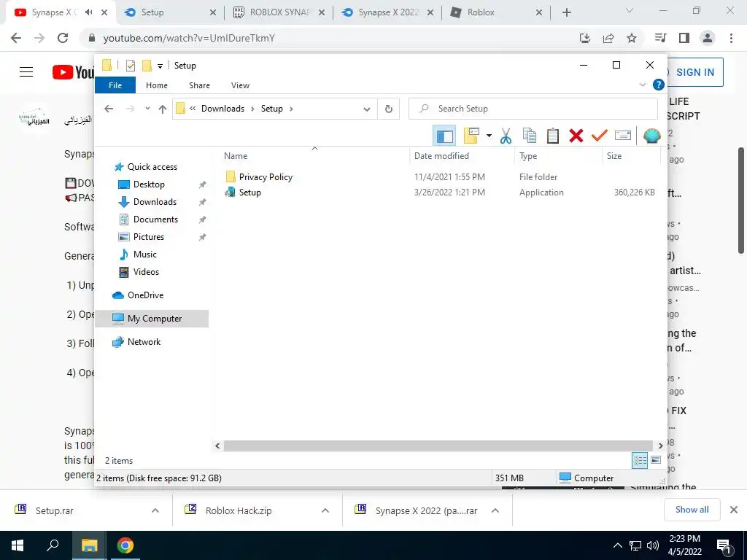Select Quick access in navigation pane
This screenshot has width=747, height=560.
point(152,167)
